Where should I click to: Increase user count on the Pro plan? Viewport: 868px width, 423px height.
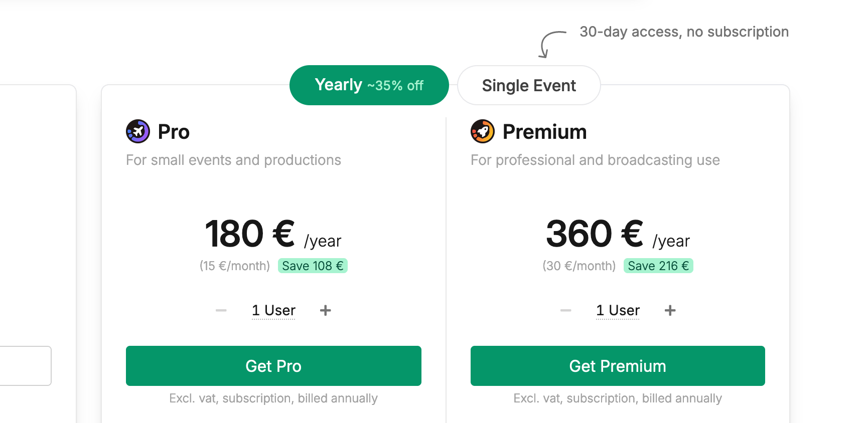pyautogui.click(x=325, y=310)
